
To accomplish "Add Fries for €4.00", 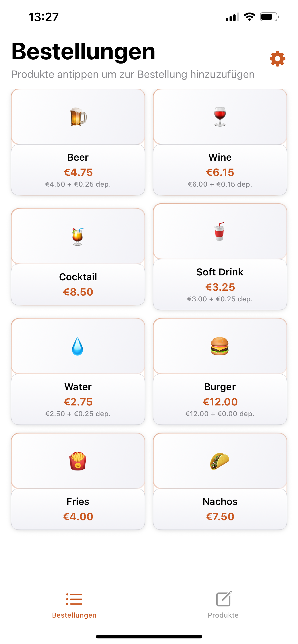I will [x=78, y=509].
